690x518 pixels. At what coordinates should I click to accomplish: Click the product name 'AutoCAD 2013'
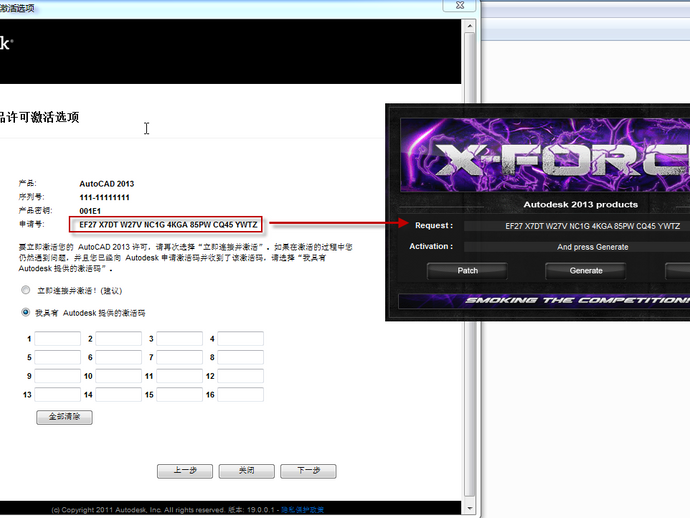106,184
